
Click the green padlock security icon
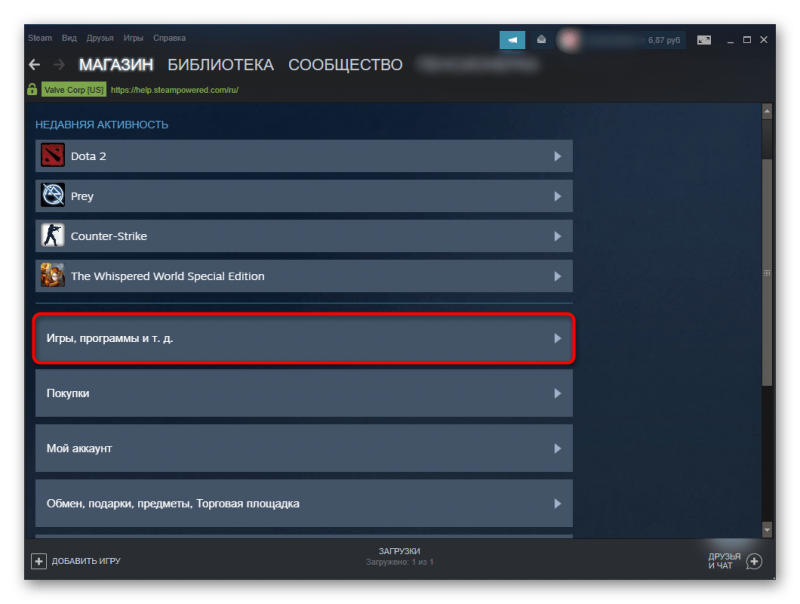32,90
